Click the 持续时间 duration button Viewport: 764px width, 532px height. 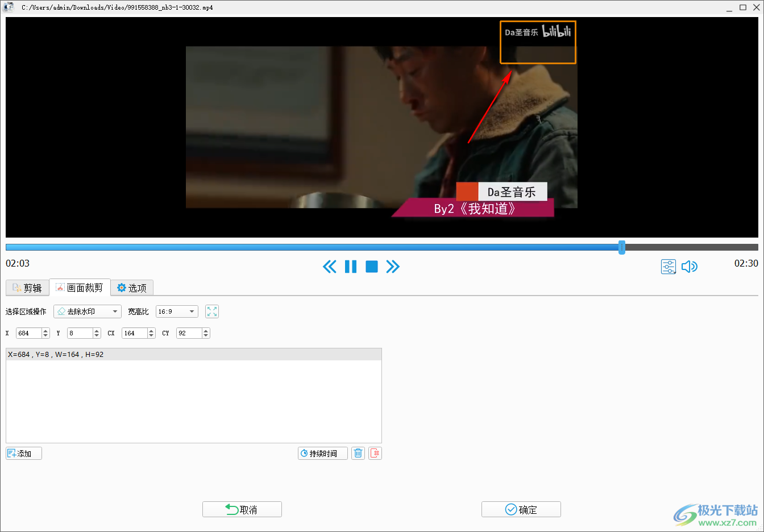click(323, 454)
